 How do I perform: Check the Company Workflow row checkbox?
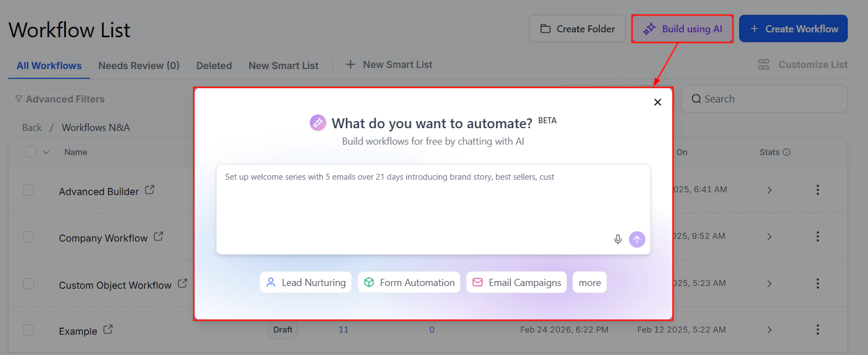[29, 237]
